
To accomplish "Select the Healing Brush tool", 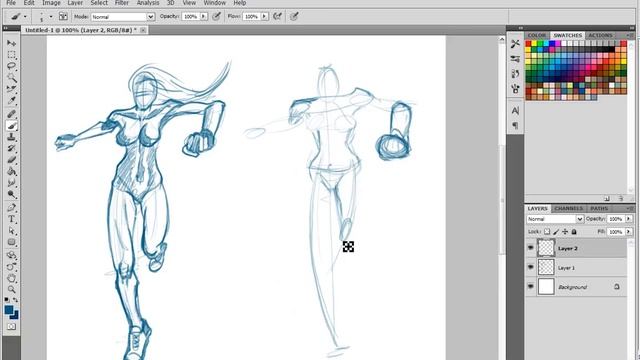I will point(11,114).
